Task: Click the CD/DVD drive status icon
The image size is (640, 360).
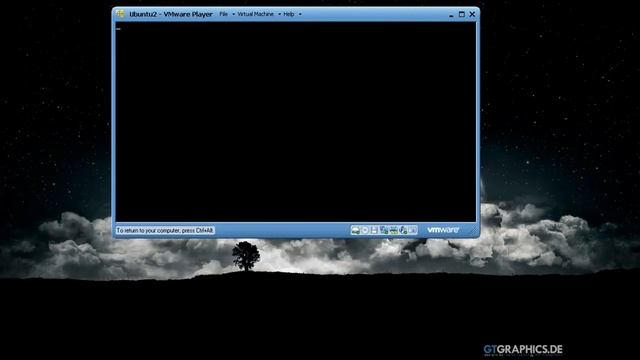Action: tap(365, 230)
